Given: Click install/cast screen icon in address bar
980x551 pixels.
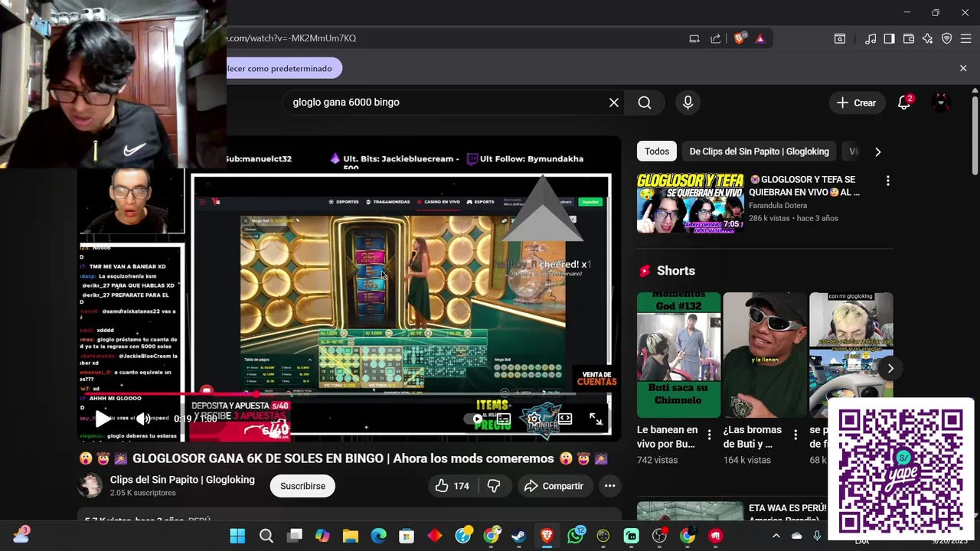Looking at the screenshot, I should (x=694, y=38).
